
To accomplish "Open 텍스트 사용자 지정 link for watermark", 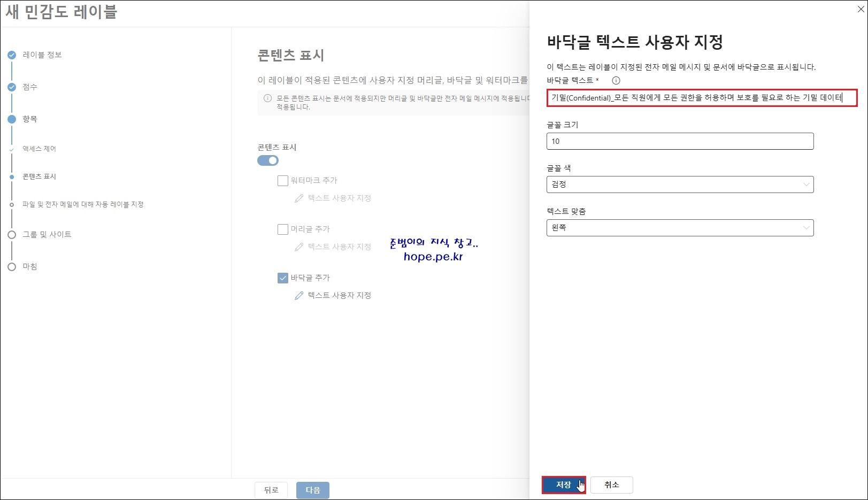I will click(x=340, y=198).
